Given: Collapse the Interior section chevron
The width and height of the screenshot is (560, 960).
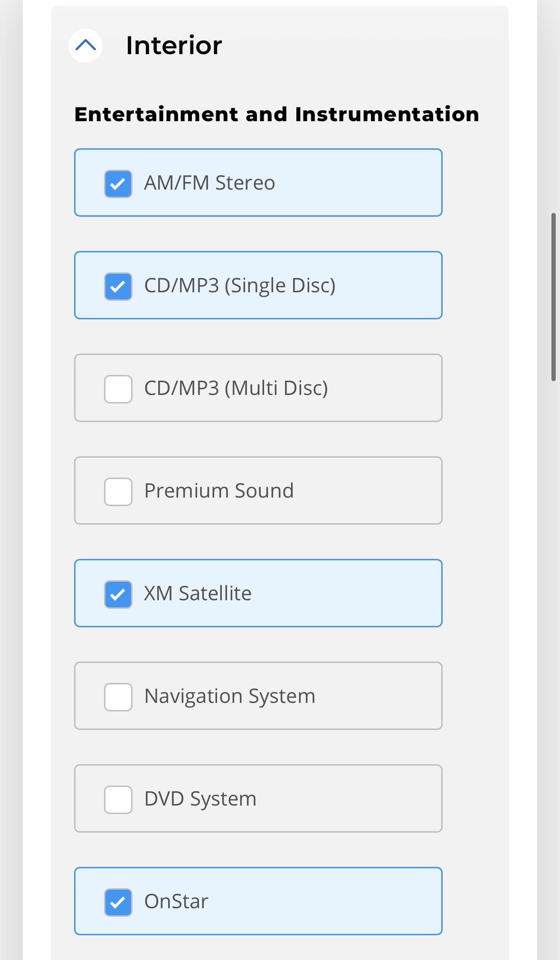Looking at the screenshot, I should coord(85,46).
